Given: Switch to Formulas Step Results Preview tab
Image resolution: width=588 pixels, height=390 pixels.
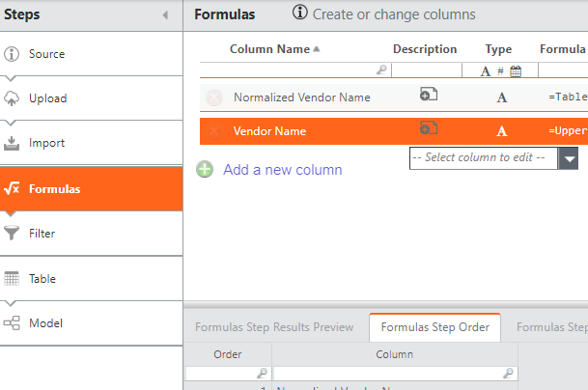Looking at the screenshot, I should [x=274, y=327].
